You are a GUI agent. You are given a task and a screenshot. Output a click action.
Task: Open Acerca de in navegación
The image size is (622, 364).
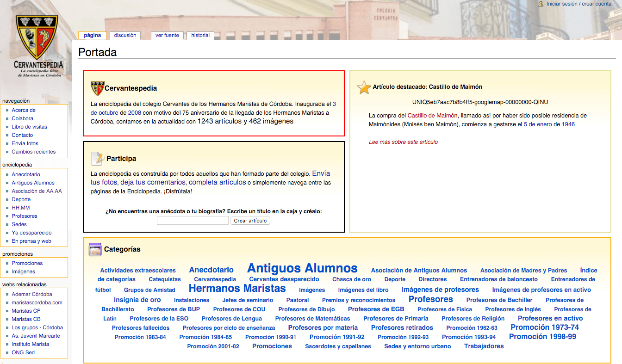[24, 110]
